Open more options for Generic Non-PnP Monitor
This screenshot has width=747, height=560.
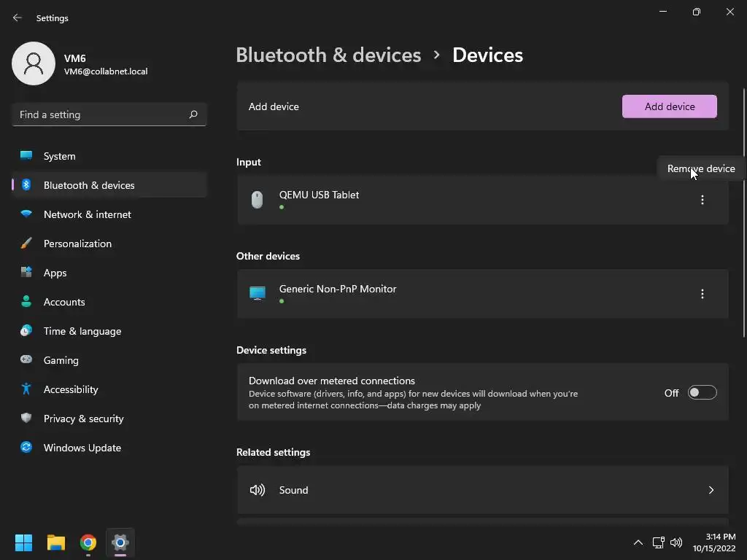coord(703,294)
